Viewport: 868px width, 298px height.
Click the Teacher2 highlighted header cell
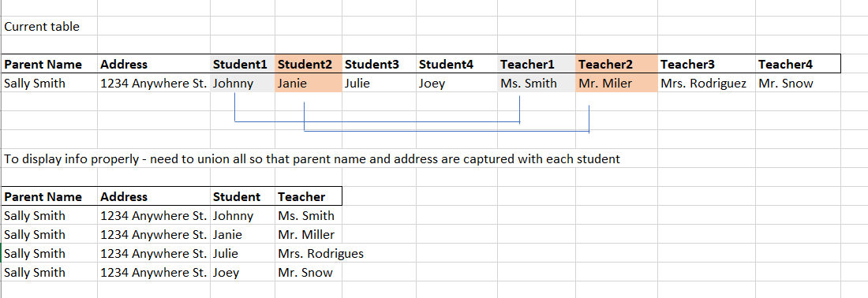click(617, 64)
